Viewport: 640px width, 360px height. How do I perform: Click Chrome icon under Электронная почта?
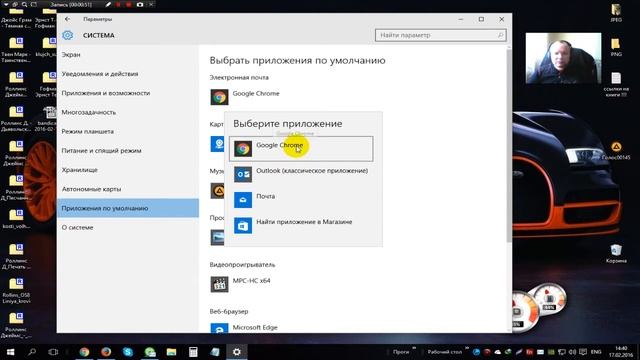point(219,97)
